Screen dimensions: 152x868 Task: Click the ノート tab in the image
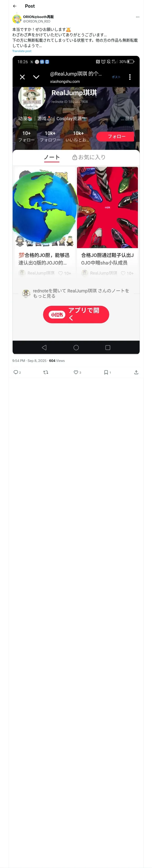click(52, 157)
